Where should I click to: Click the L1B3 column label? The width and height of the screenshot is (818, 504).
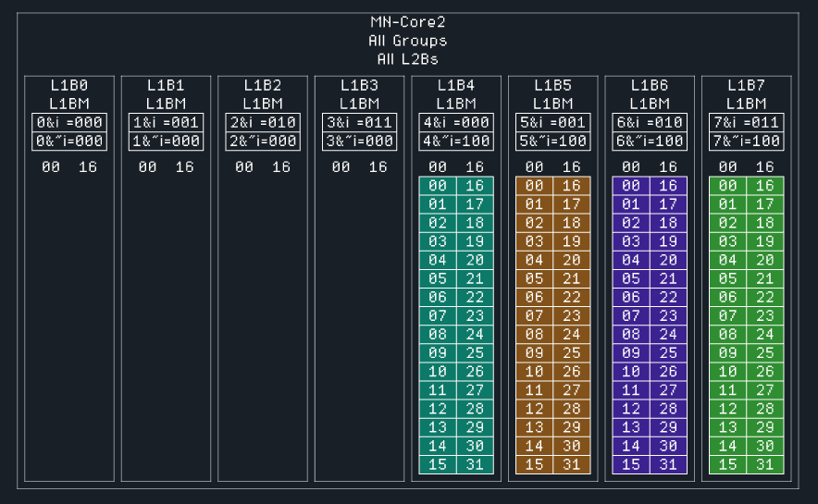359,85
